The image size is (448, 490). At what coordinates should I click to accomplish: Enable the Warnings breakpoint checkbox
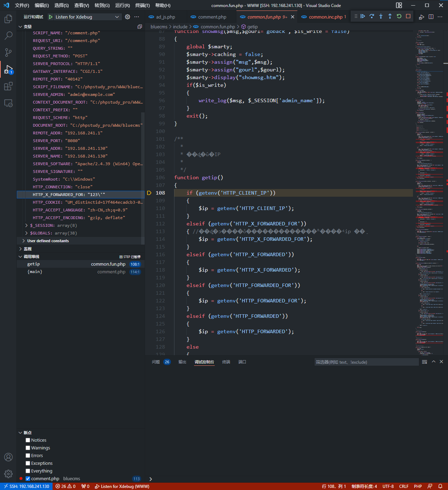28,448
